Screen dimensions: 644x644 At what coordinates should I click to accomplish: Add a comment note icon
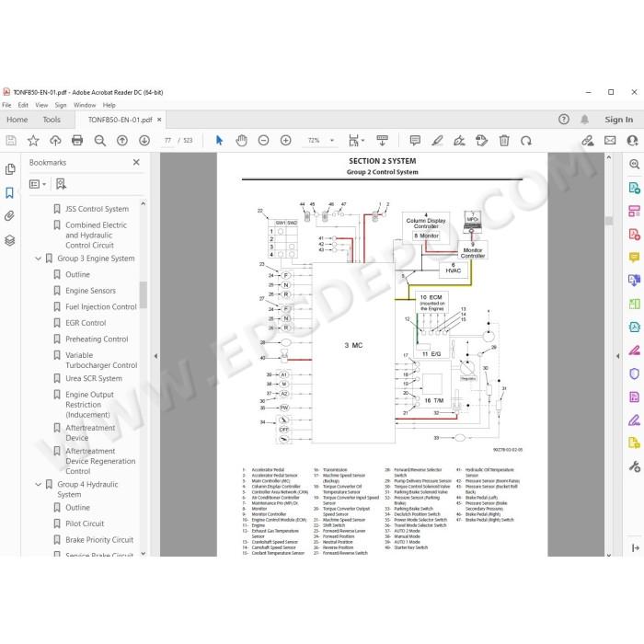[415, 141]
